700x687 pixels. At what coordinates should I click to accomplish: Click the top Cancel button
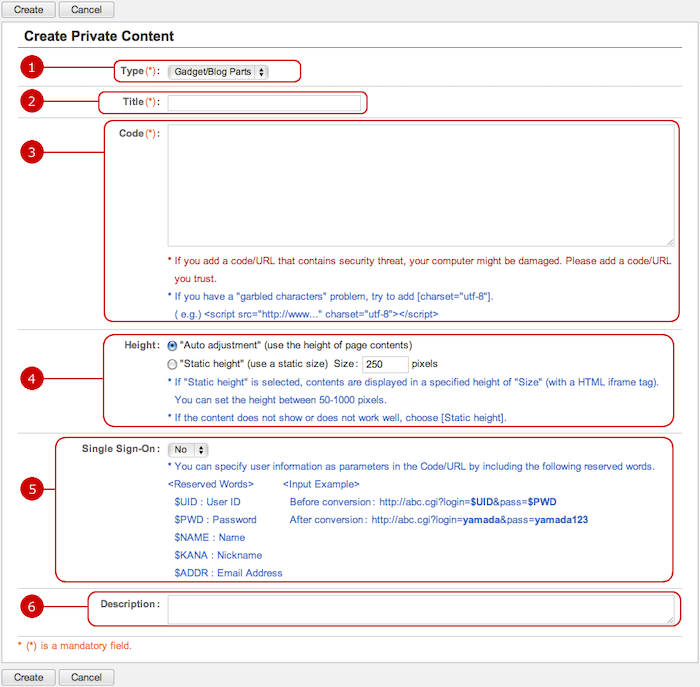(x=86, y=9)
